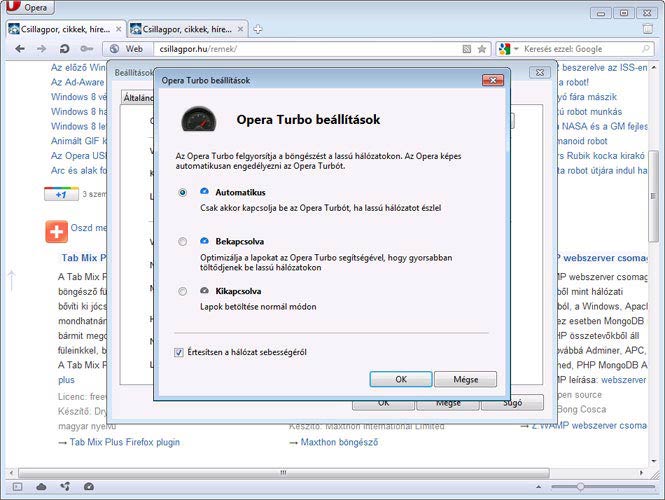
Task: Click the Opera Link cloud status icon
Action: [x=41, y=487]
